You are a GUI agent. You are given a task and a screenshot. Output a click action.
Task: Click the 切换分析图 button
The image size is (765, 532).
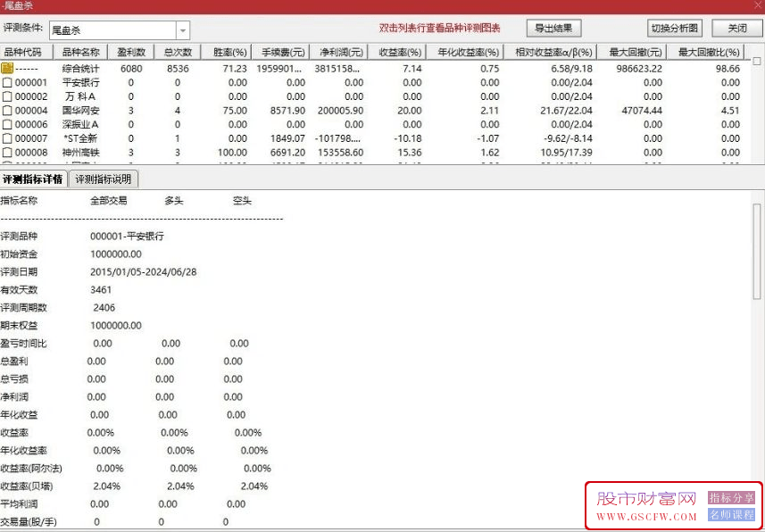click(x=675, y=29)
